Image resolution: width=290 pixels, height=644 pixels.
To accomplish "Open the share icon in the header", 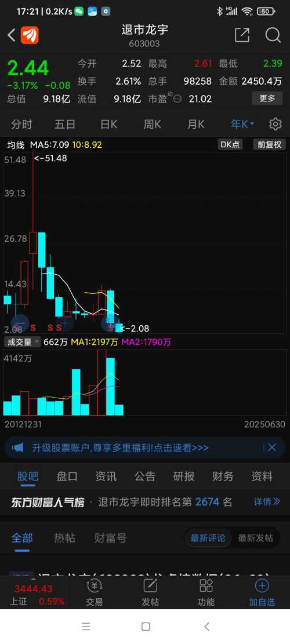I will (x=242, y=35).
